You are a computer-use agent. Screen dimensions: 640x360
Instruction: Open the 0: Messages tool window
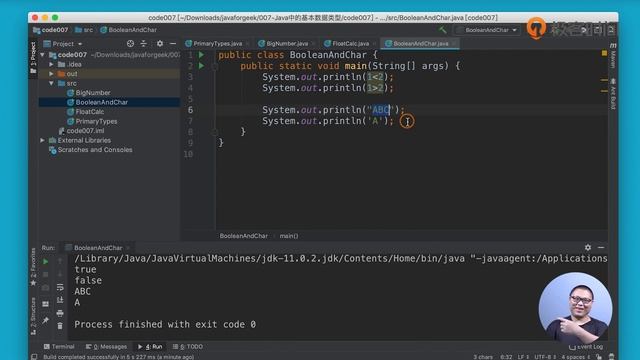click(106, 347)
